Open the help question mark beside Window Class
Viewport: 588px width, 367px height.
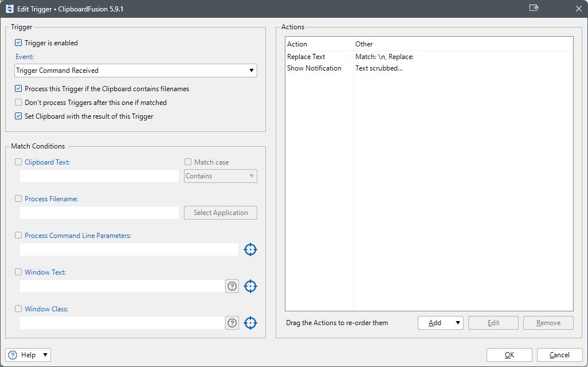click(232, 323)
